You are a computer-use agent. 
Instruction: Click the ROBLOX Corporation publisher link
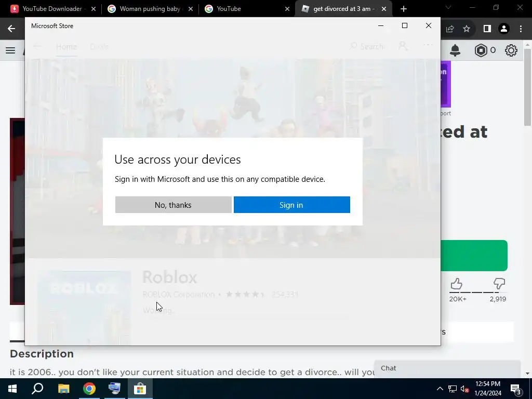(179, 294)
